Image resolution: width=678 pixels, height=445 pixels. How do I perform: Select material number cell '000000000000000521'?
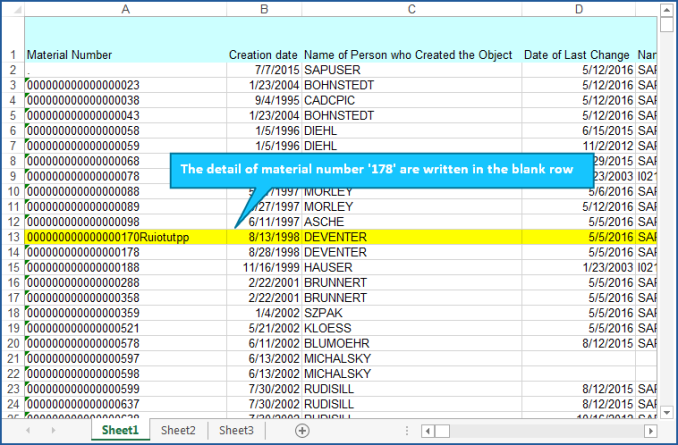pos(125,328)
